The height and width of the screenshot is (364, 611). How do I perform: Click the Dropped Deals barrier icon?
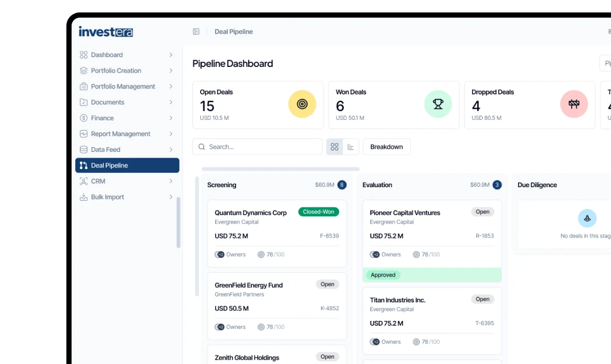(x=574, y=104)
